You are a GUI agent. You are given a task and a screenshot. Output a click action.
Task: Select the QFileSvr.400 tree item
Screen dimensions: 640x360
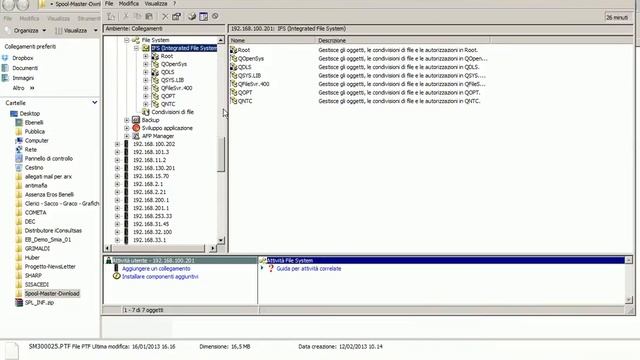click(176, 88)
